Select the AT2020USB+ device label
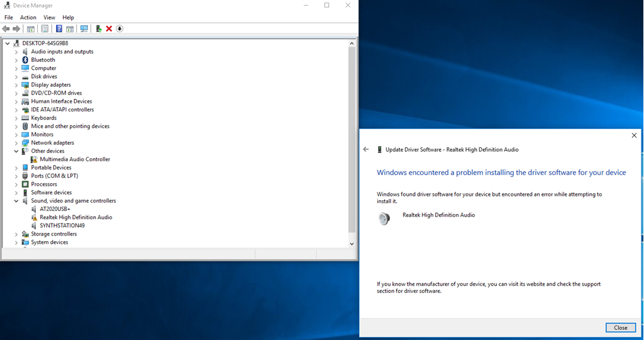 tap(55, 209)
